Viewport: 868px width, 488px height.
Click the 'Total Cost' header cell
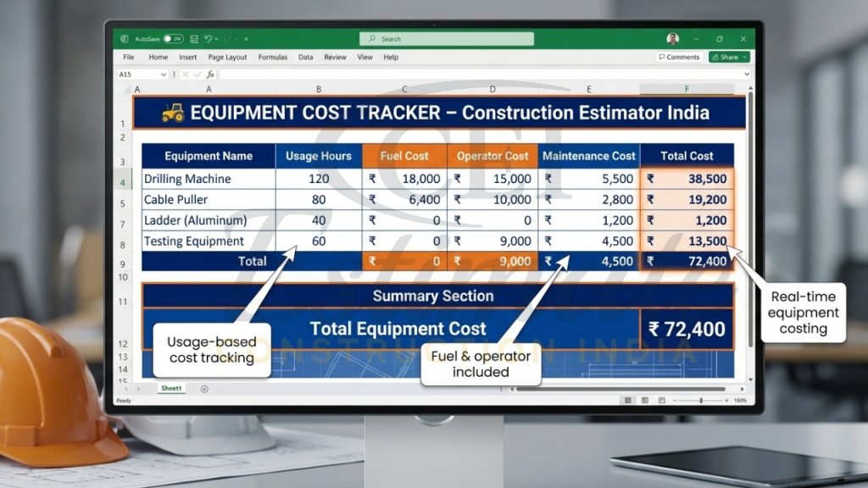tap(687, 156)
